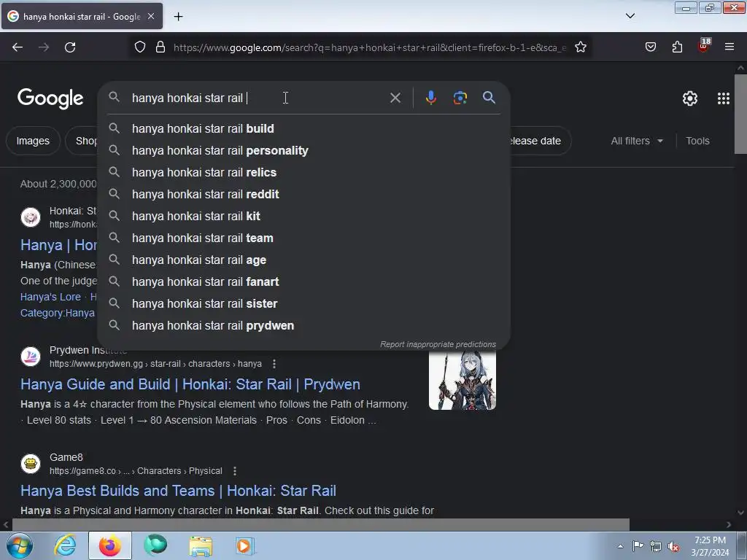Click the Prydwen site favicon
This screenshot has height=560, width=747.
[31, 356]
